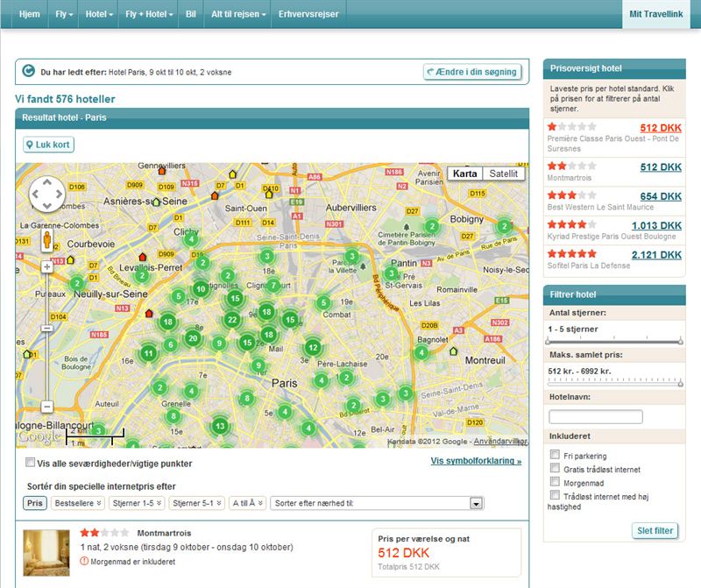
Task: Click the Maks. samlet pris slider track
Action: coord(613,386)
